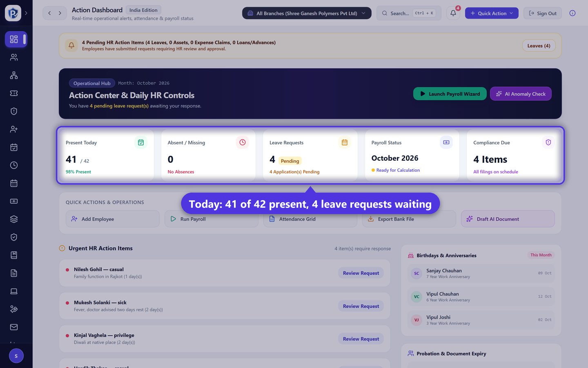Open the Quick Action dropdown
Image resolution: width=588 pixels, height=368 pixels.
coord(492,13)
